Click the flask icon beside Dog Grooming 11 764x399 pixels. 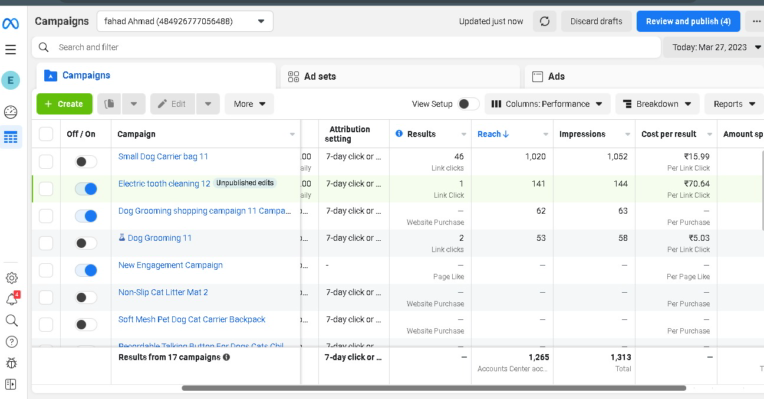click(122, 237)
